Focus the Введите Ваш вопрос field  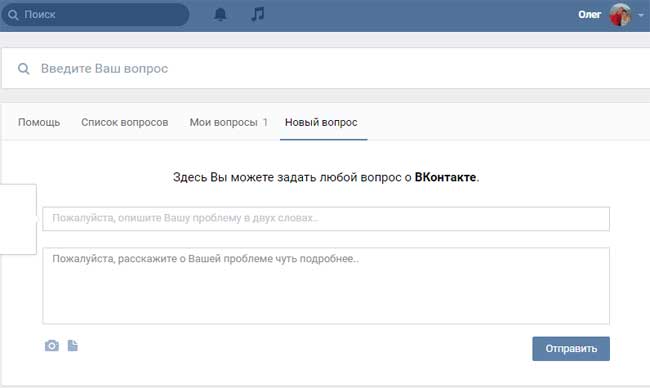(326, 68)
